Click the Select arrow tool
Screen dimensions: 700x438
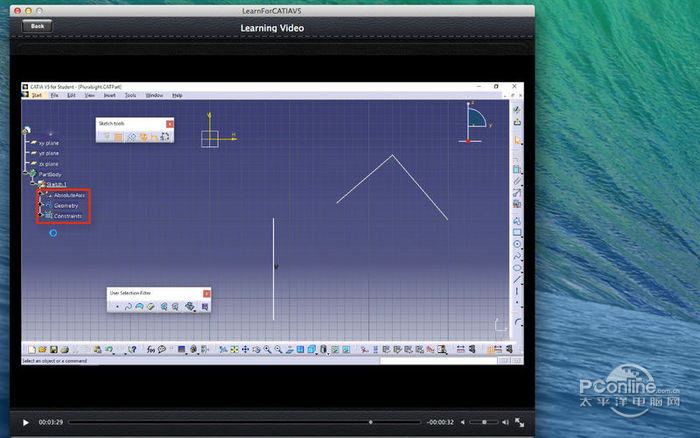click(517, 141)
